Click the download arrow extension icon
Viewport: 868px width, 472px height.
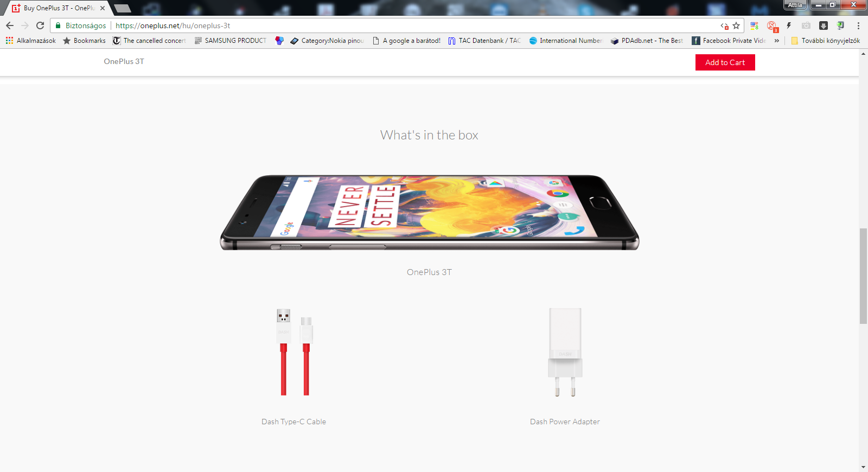(x=824, y=25)
